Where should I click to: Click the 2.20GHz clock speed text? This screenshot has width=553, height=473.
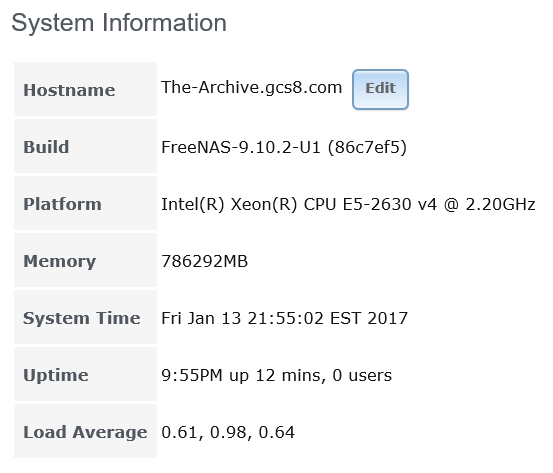500,204
